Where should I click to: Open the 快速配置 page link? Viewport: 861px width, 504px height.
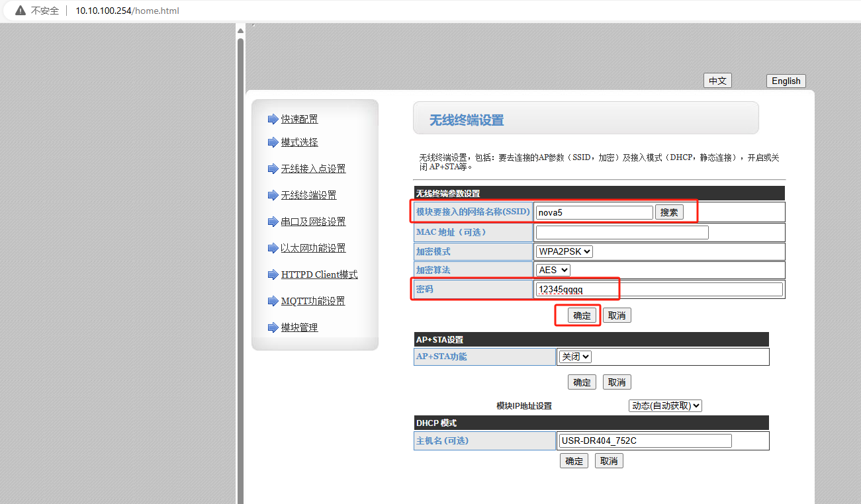coord(299,119)
